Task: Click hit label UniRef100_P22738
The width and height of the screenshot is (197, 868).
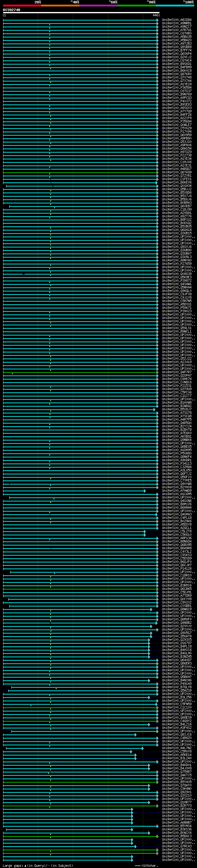Action: (176, 155)
